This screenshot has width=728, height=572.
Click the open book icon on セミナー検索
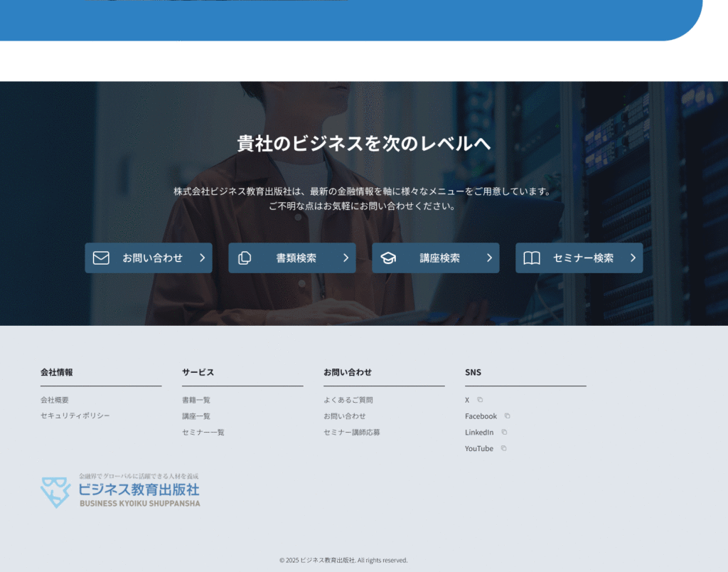coord(532,258)
